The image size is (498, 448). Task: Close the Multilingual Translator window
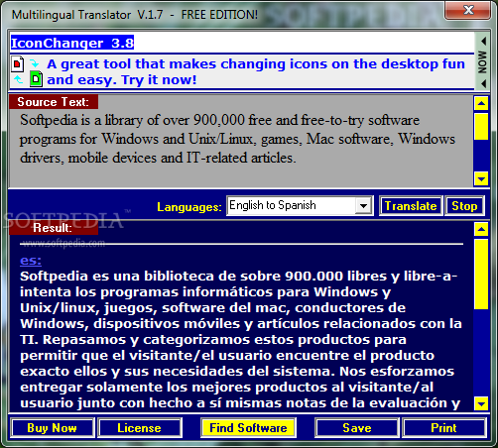pos(468,10)
